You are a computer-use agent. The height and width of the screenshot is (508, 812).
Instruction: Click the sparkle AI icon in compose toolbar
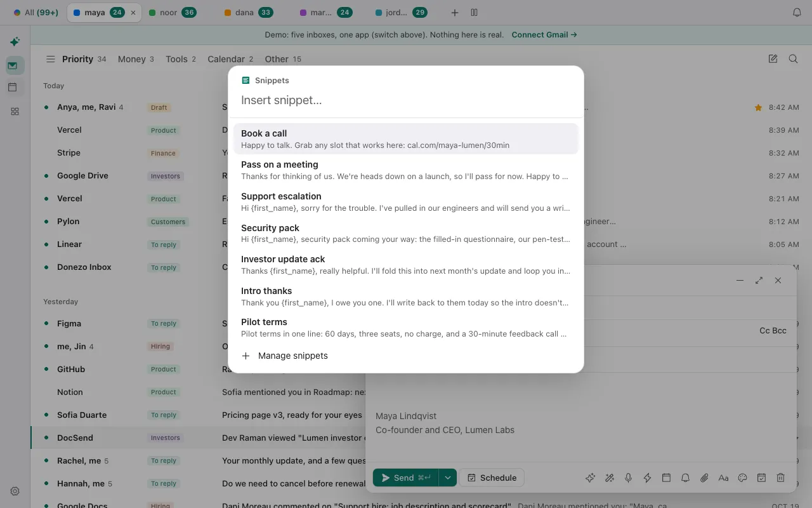coord(590,478)
